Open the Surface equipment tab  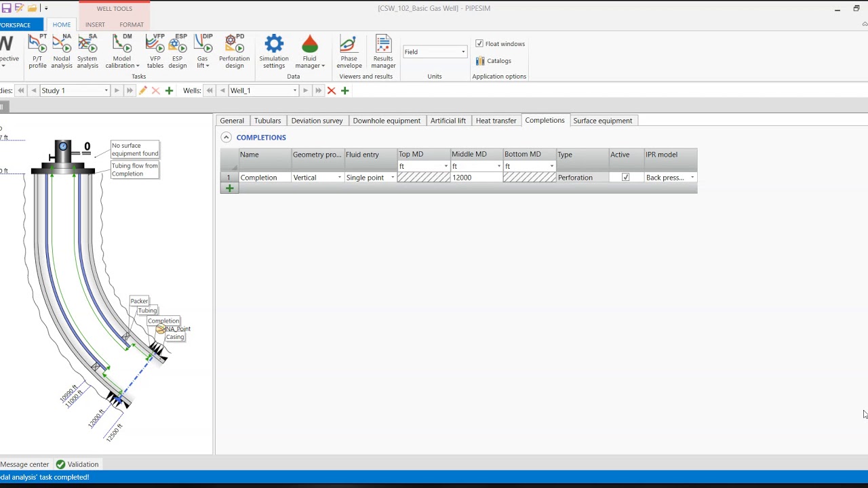tap(602, 121)
